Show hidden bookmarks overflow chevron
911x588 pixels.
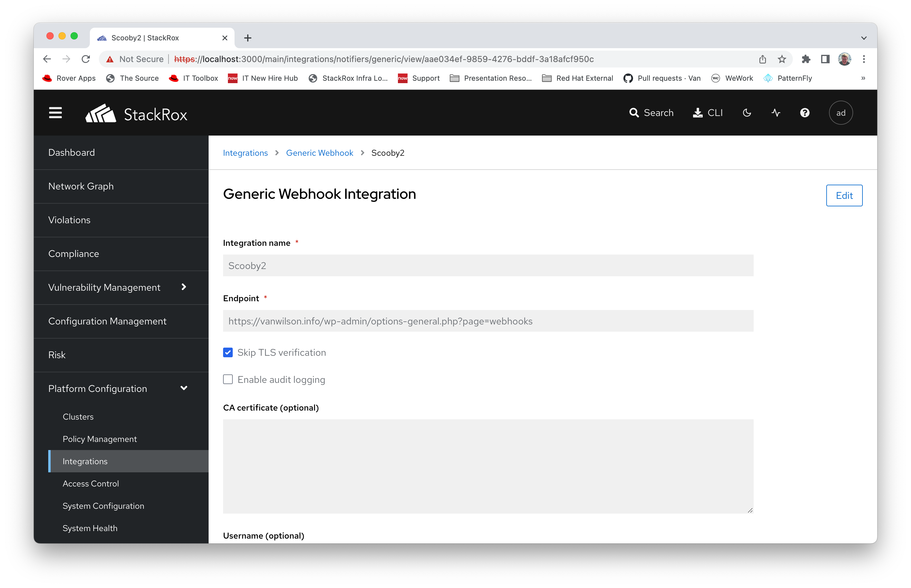pyautogui.click(x=863, y=78)
